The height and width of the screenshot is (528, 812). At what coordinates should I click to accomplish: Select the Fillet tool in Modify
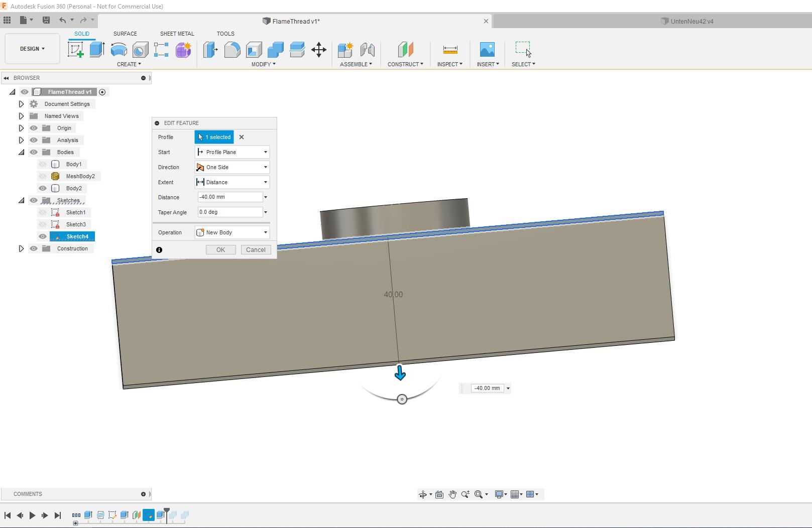[232, 50]
